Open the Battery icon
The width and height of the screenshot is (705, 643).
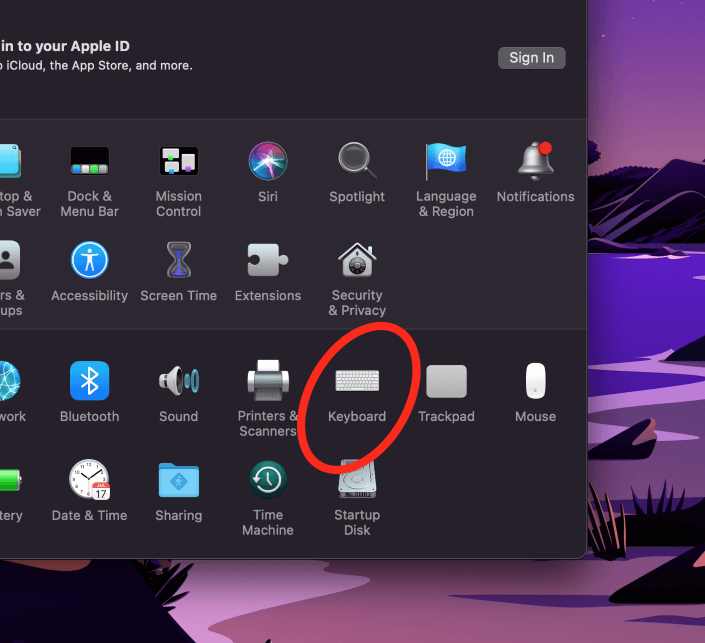click(10, 480)
